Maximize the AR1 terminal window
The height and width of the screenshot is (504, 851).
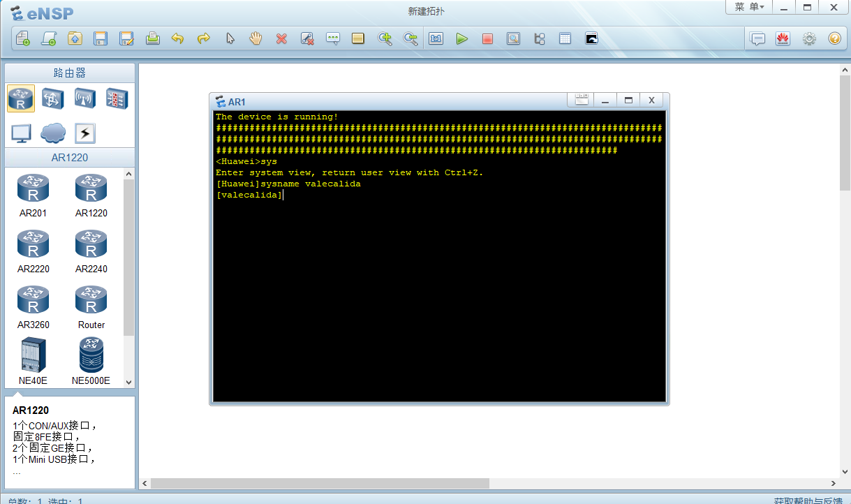click(628, 101)
